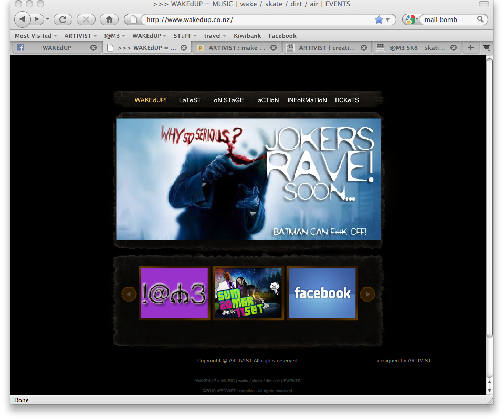Go to the browser Home page
Viewport: 504px width, 420px height.
pos(109,19)
